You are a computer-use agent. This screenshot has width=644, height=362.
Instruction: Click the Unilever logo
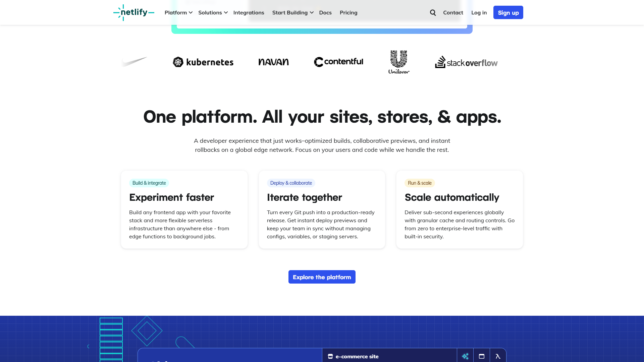point(399,62)
